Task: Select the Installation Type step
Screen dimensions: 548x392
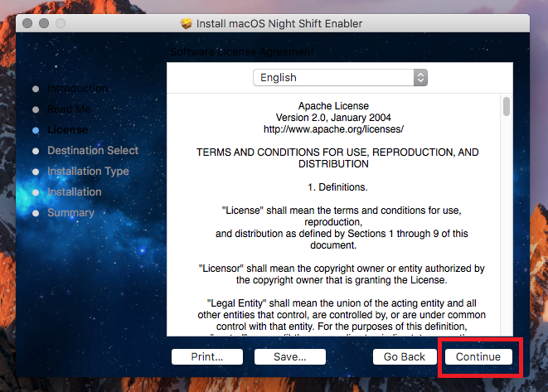Action: tap(88, 172)
